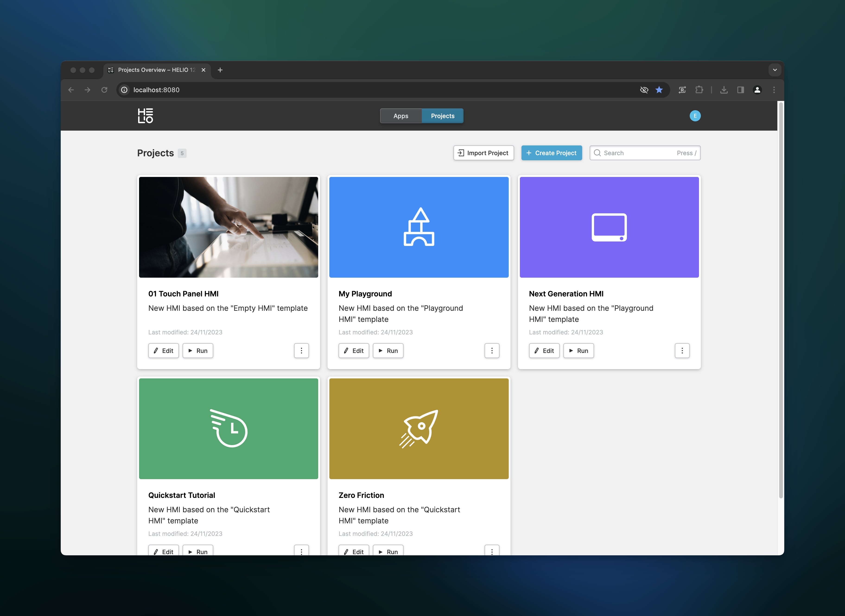Switch to the Apps tab
845x616 pixels.
(401, 116)
